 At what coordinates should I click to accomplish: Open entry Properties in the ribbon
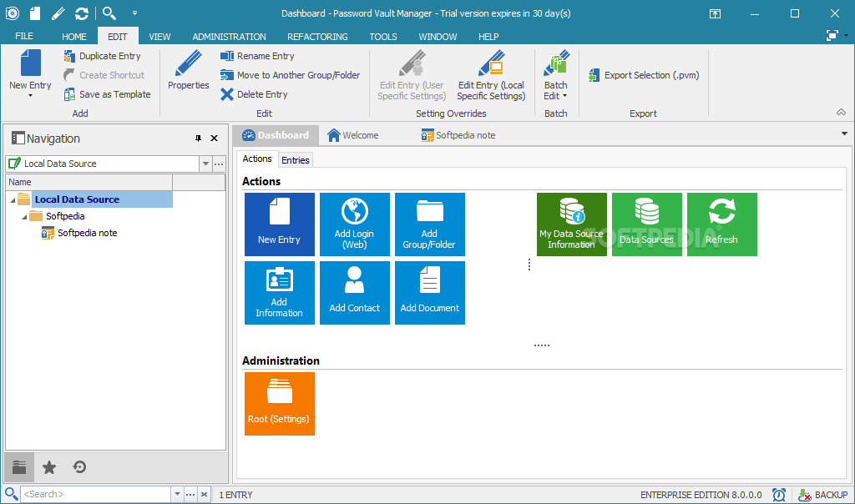coord(188,70)
